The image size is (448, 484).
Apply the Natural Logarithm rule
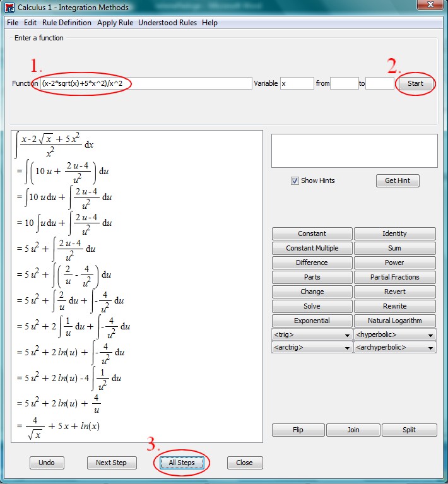[394, 321]
